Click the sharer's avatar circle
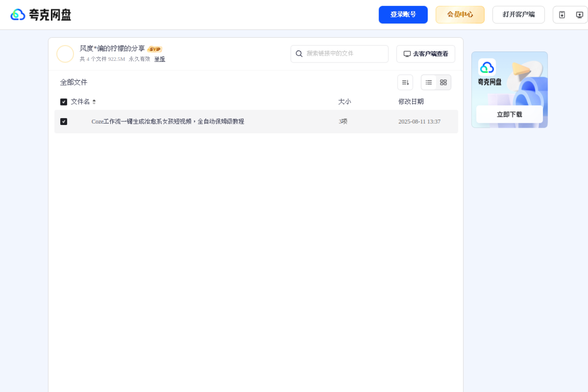 [65, 54]
